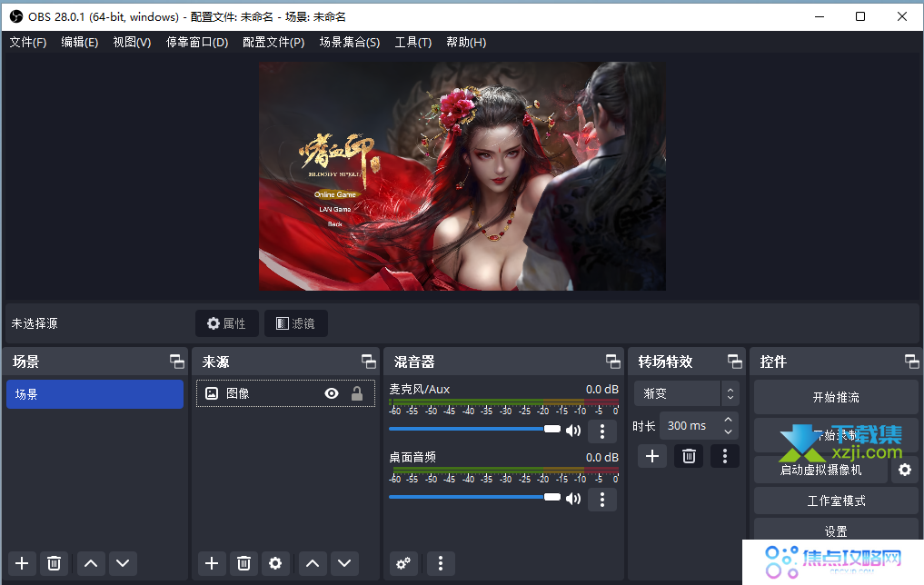This screenshot has width=924, height=585.
Task: Increase 时长 duration with up arrow
Action: click(729, 420)
